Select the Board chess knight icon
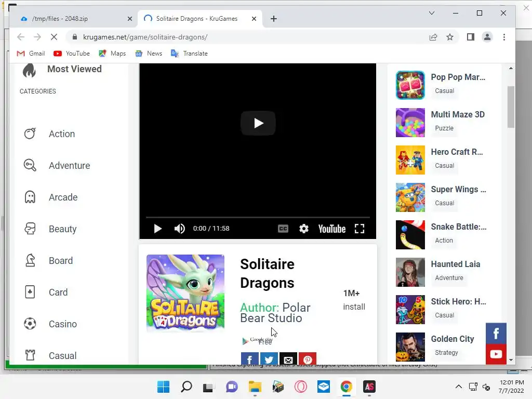Image resolution: width=532 pixels, height=399 pixels. 30,260
